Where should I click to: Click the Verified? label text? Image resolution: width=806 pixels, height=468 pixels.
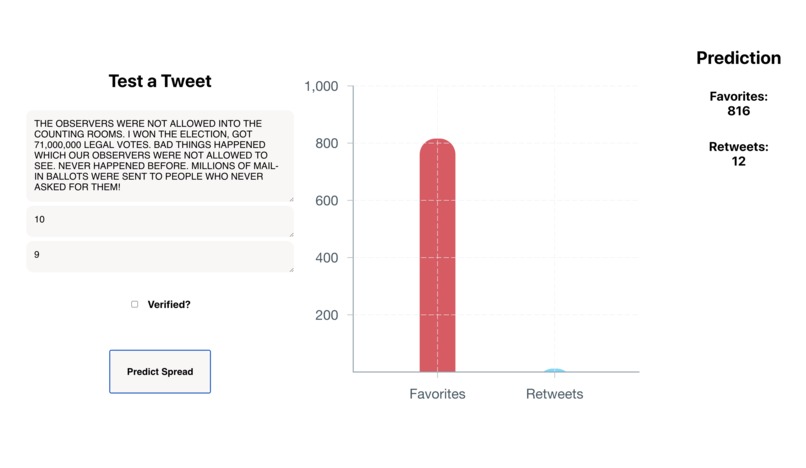169,304
